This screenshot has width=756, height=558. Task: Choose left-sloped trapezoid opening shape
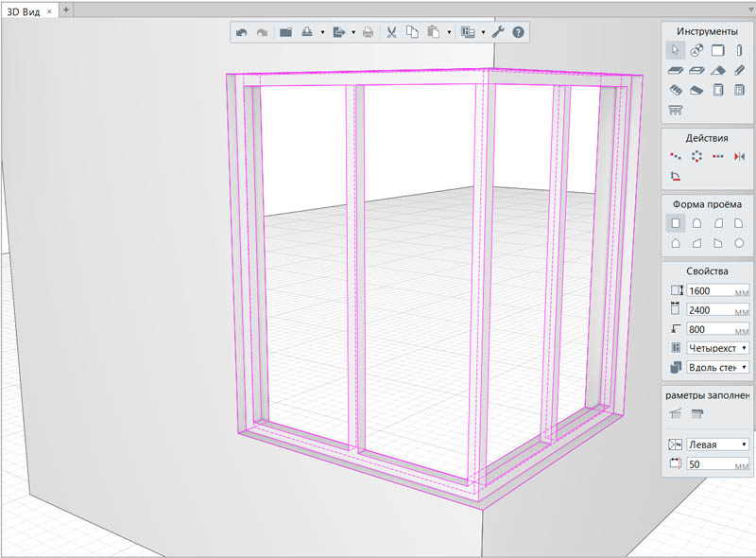coord(696,243)
